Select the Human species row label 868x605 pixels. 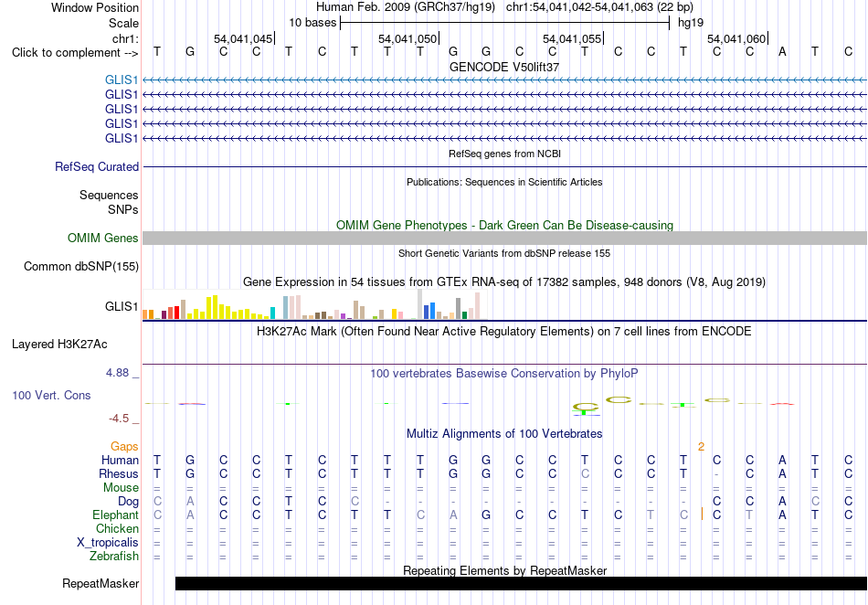pyautogui.click(x=120, y=460)
